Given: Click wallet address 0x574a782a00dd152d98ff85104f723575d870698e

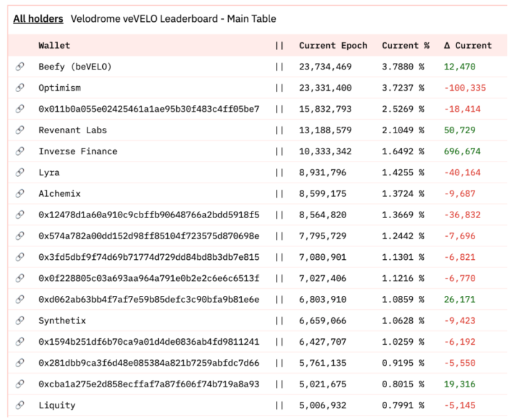Looking at the screenshot, I should 149,235.
